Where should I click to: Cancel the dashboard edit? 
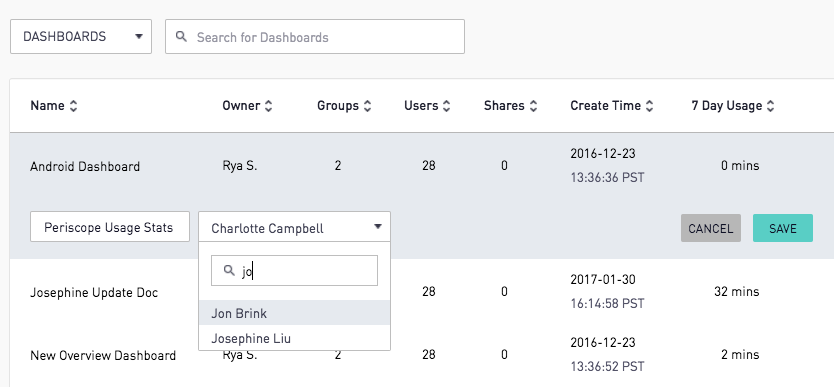coord(711,228)
